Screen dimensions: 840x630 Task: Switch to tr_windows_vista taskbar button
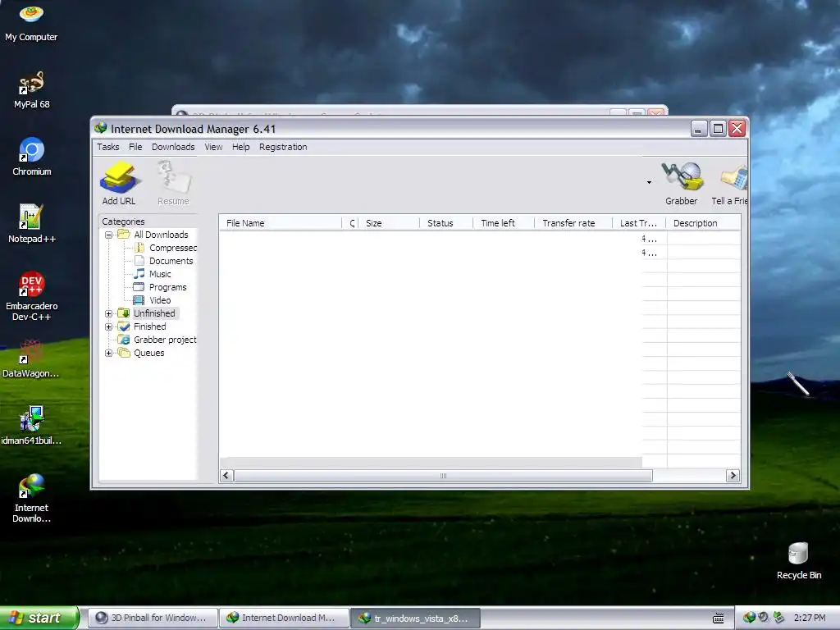(415, 618)
